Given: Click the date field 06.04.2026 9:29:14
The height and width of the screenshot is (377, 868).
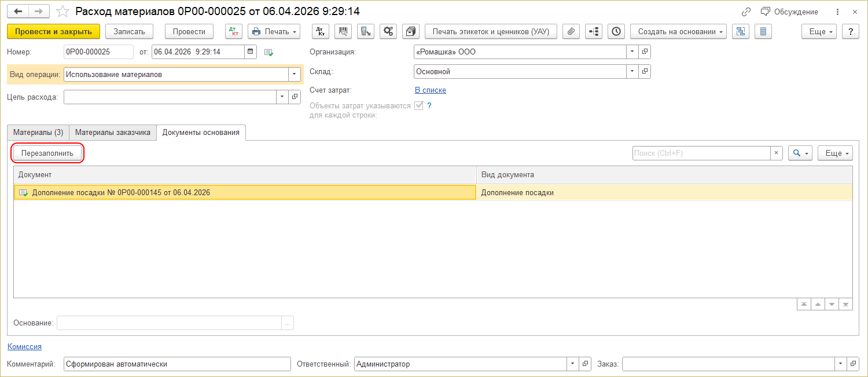Looking at the screenshot, I should (198, 52).
